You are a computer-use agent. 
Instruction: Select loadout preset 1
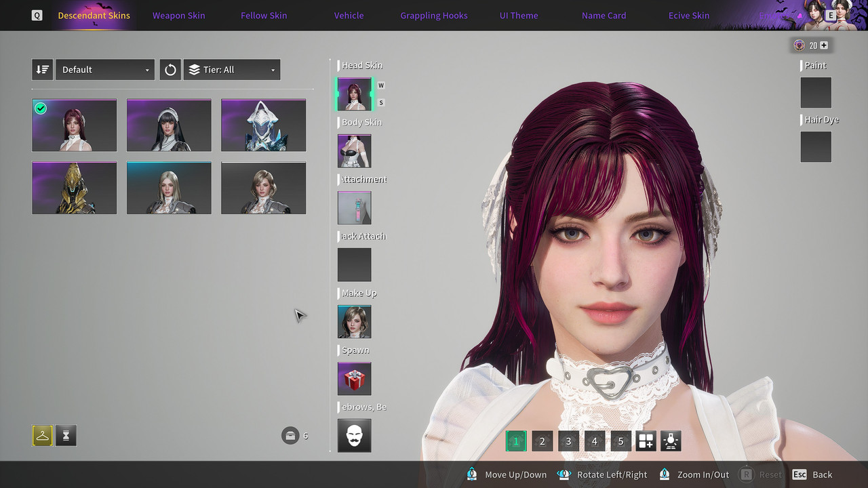(516, 441)
